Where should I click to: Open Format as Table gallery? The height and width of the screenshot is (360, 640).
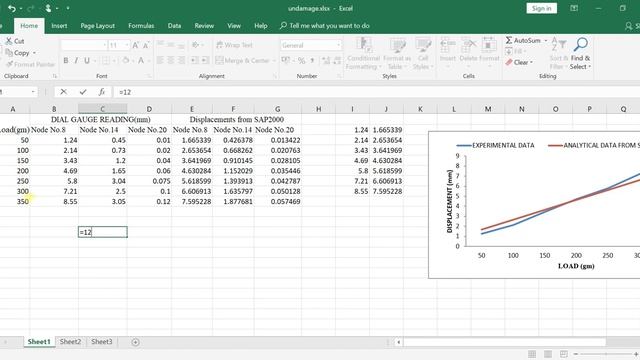tap(397, 54)
